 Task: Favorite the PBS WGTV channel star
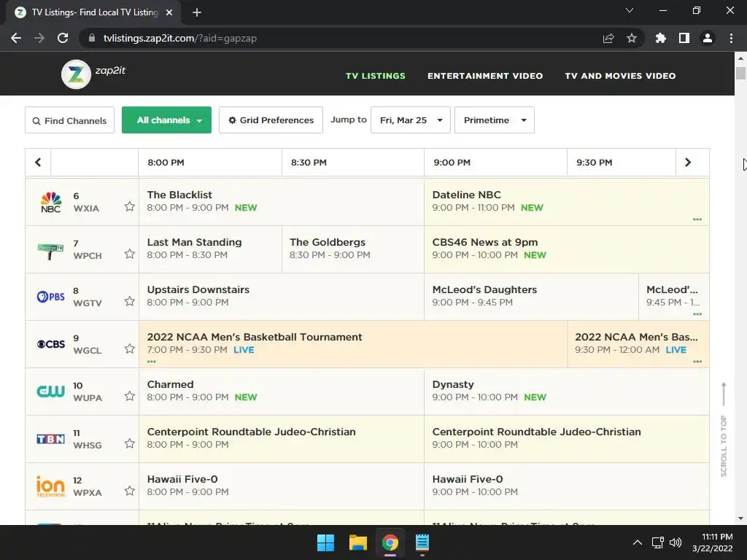point(130,301)
